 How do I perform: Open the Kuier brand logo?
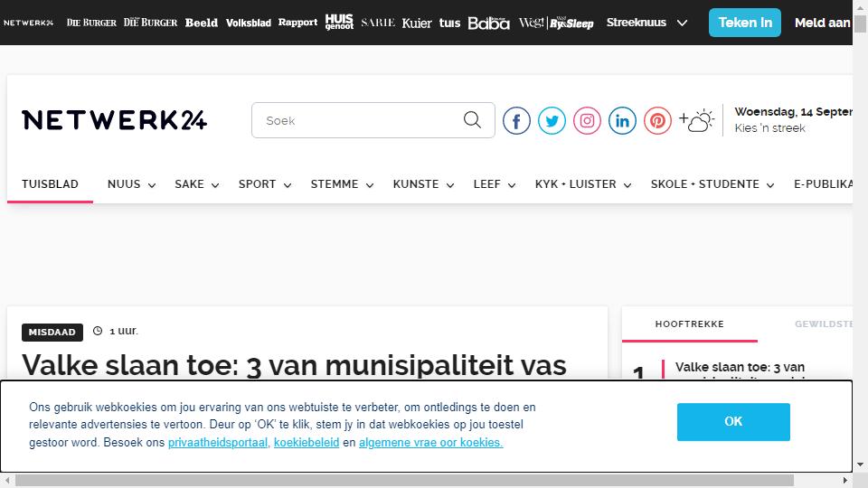click(417, 23)
